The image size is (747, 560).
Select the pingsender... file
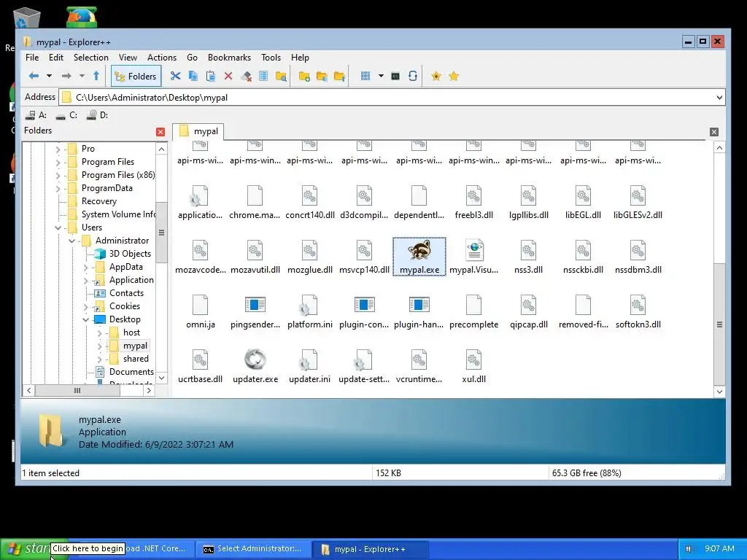[x=255, y=312]
